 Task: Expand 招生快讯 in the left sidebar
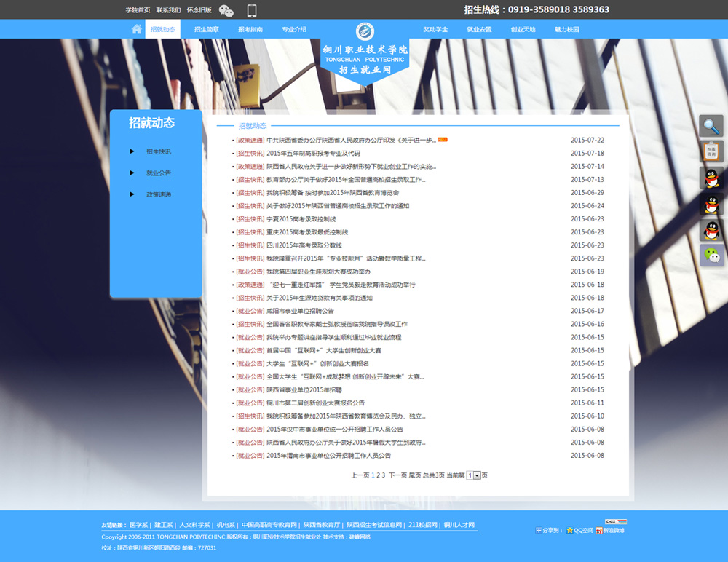coord(158,151)
